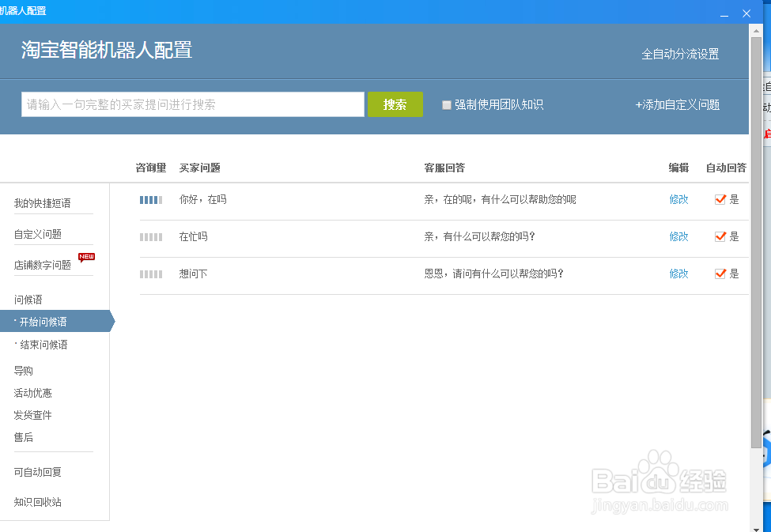This screenshot has width=771, height=532.
Task: Focus the buyer question search input field
Action: [x=193, y=104]
